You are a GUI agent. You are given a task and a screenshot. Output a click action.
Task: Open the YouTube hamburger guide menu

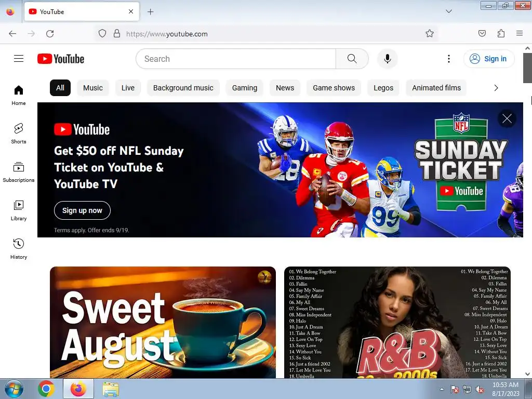click(x=19, y=59)
